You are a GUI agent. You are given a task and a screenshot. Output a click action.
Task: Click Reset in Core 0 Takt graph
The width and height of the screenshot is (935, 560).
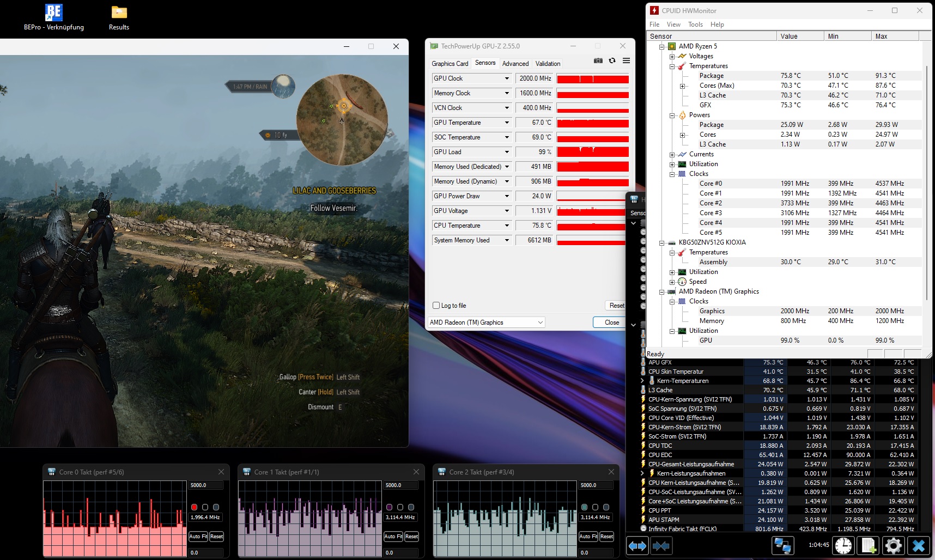216,537
